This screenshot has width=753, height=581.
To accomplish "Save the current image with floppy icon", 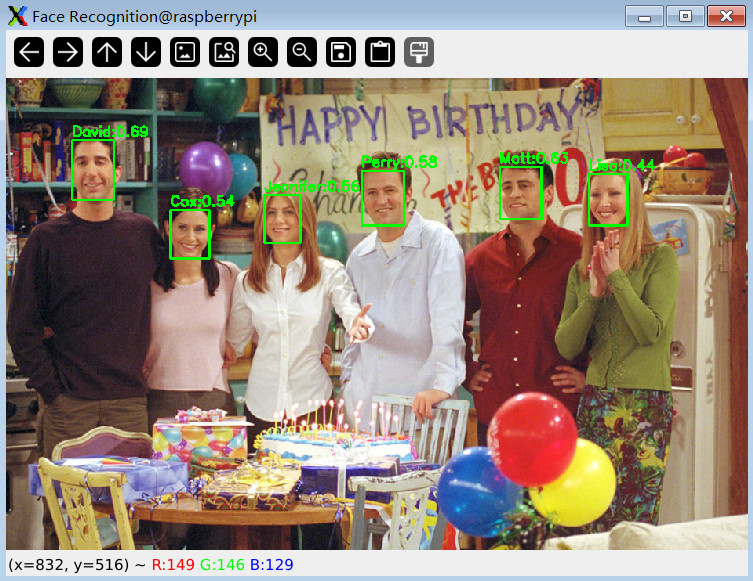I will point(341,52).
